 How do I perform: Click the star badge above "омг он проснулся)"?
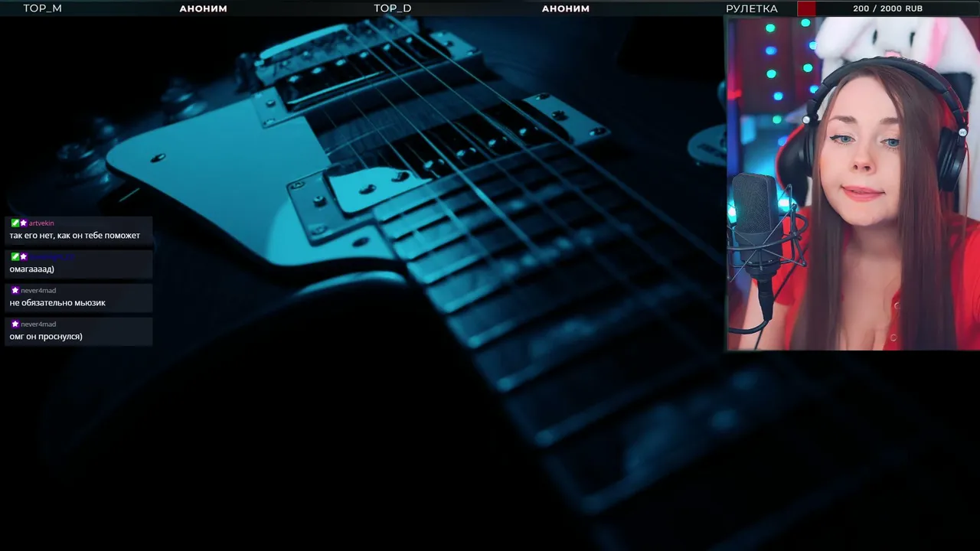point(15,324)
